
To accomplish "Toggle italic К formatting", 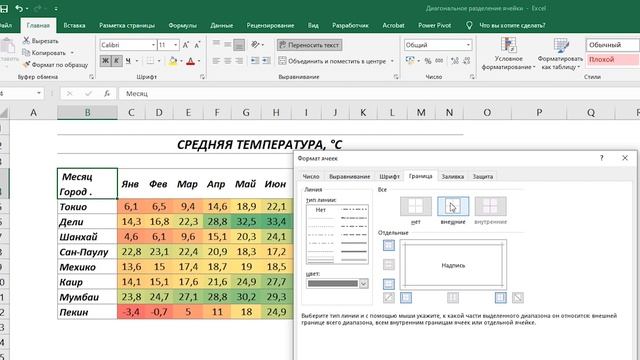I will (x=116, y=61).
